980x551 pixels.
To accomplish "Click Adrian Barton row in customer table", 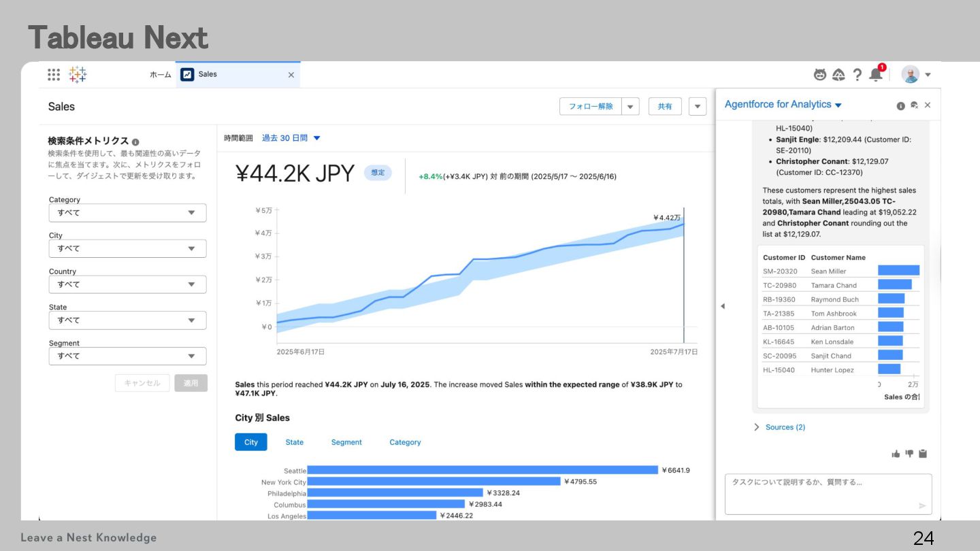I will pyautogui.click(x=840, y=327).
